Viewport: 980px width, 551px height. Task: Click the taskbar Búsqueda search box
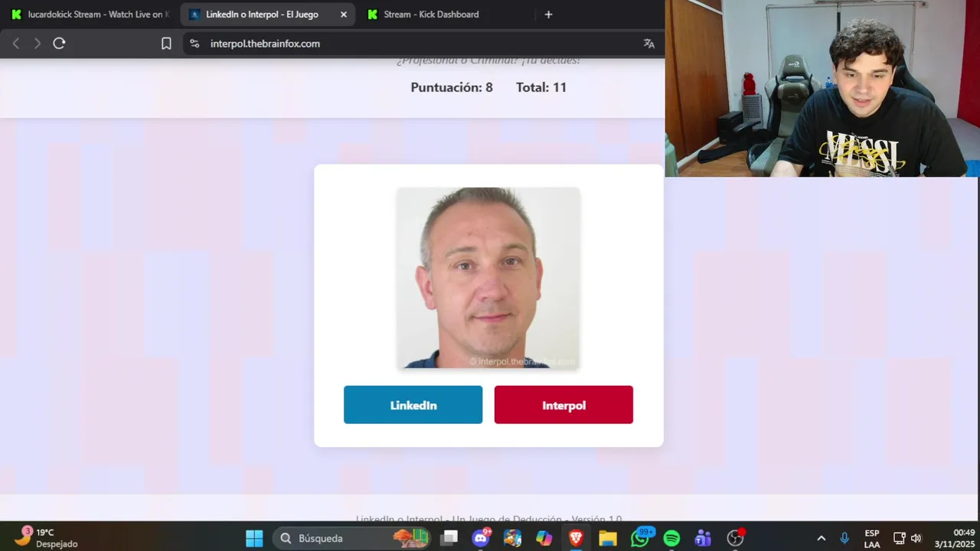click(351, 538)
